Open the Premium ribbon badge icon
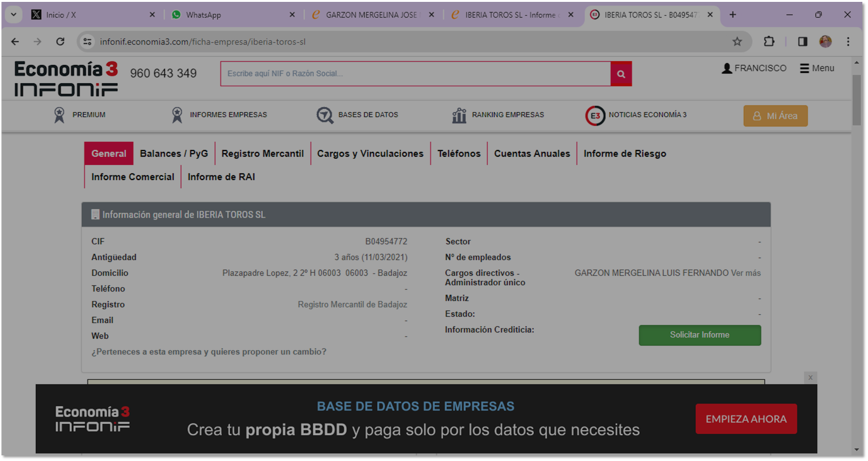This screenshot has width=868, height=461. pyautogui.click(x=59, y=115)
